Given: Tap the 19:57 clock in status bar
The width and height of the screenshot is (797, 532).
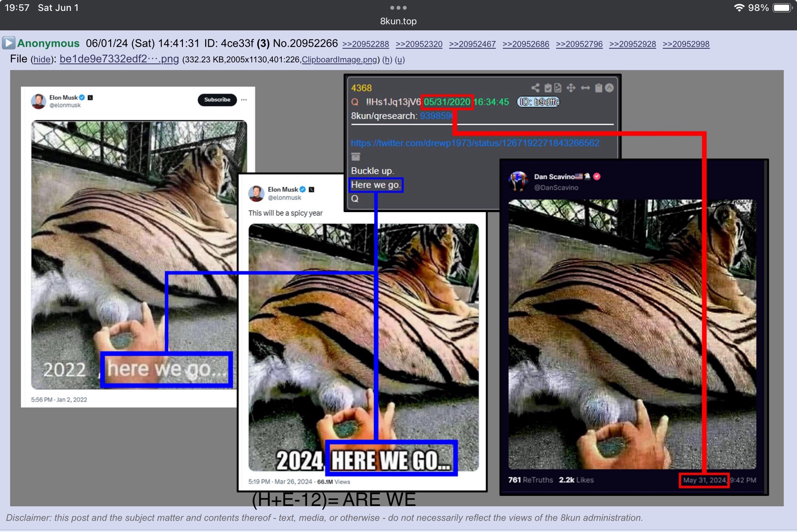Looking at the screenshot, I should [17, 7].
